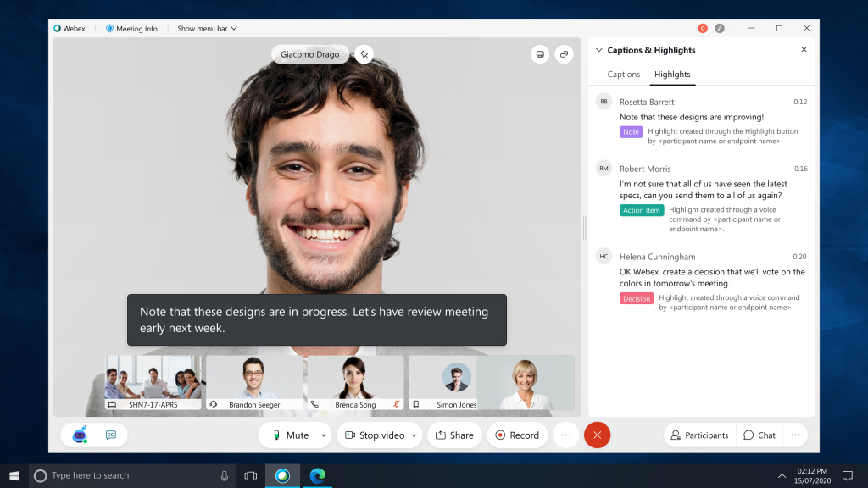Change the video layout using the layout icon

539,54
